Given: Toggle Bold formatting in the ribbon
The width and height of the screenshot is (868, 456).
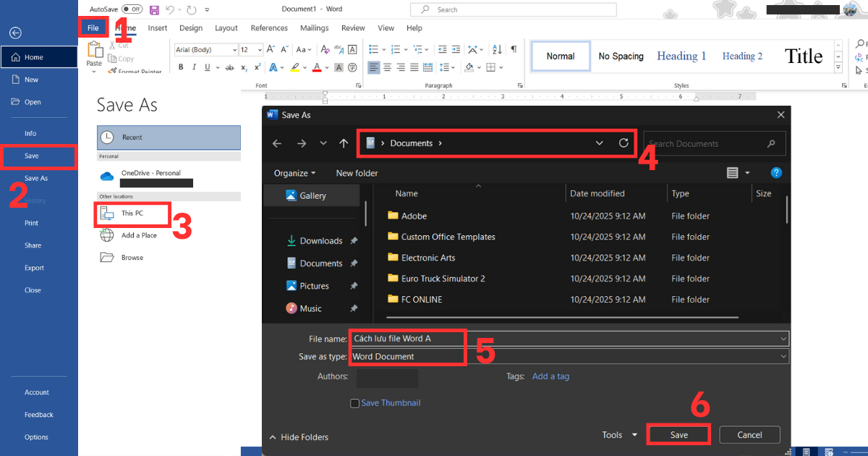Looking at the screenshot, I should coord(181,67).
